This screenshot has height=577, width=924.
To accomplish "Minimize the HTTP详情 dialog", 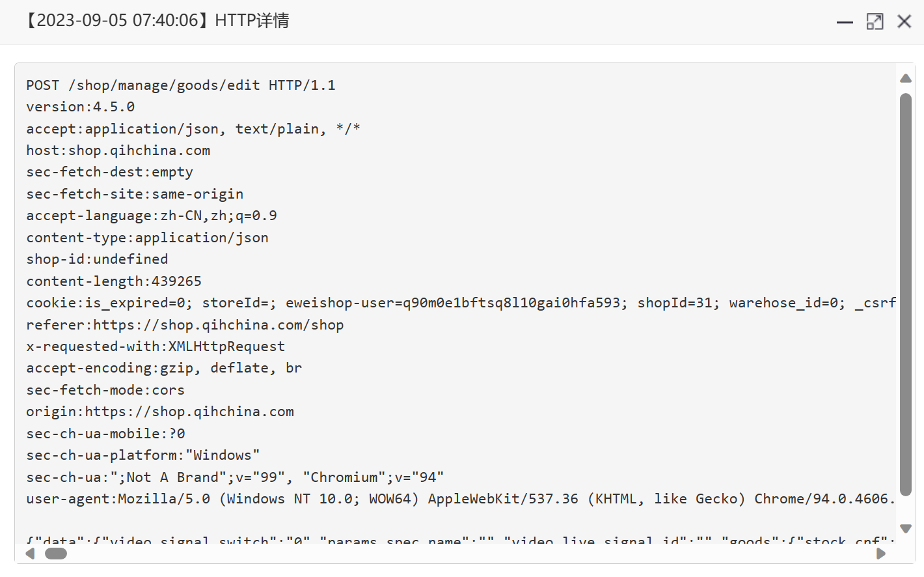I will [845, 22].
